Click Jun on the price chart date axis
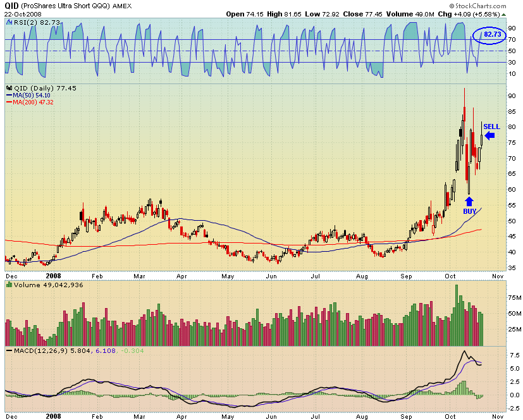The height and width of the screenshot is (420, 523). pos(271,276)
